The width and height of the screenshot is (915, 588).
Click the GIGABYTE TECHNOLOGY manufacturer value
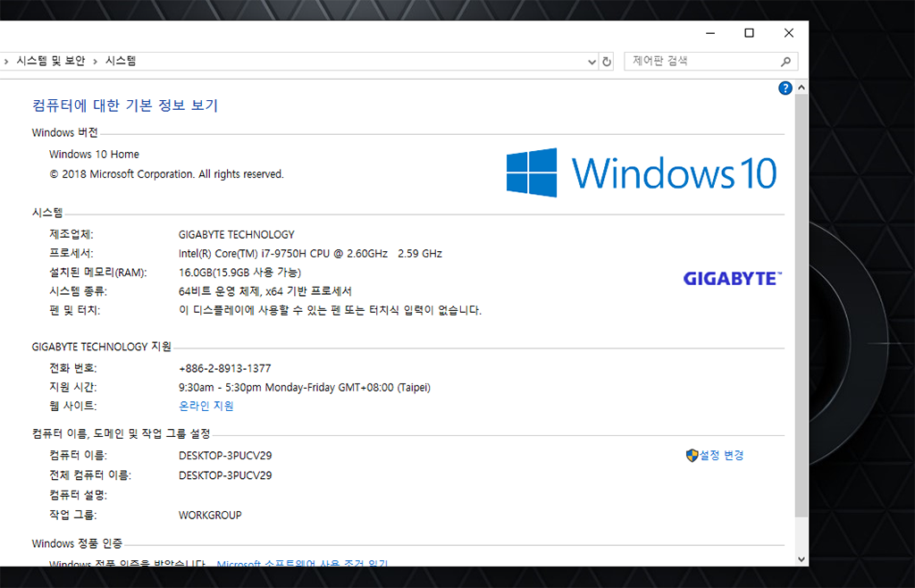click(236, 234)
